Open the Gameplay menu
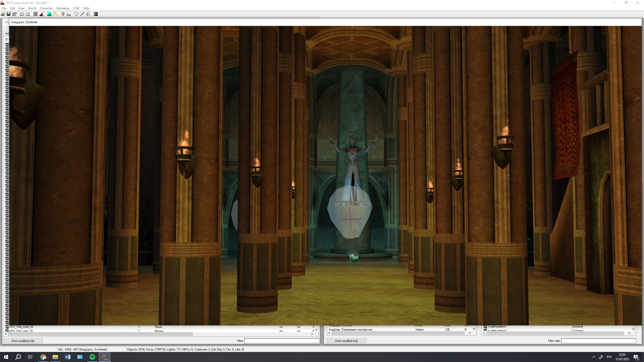644x362 pixels. click(x=63, y=8)
